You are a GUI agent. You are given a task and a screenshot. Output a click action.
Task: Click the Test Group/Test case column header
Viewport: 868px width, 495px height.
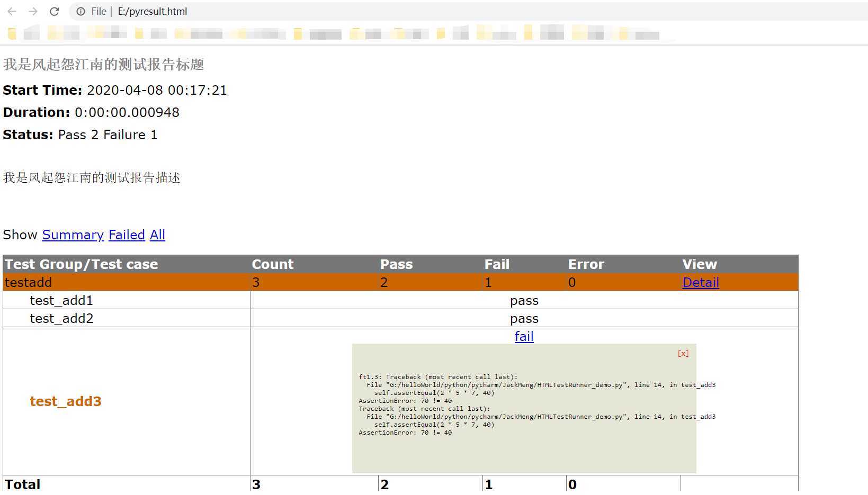click(81, 264)
